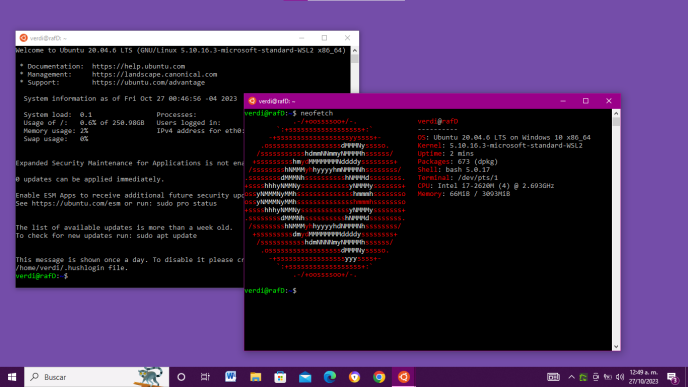This screenshot has width=688, height=387.
Task: Click Ubuntu icon in back terminal title bar
Action: [x=24, y=38]
